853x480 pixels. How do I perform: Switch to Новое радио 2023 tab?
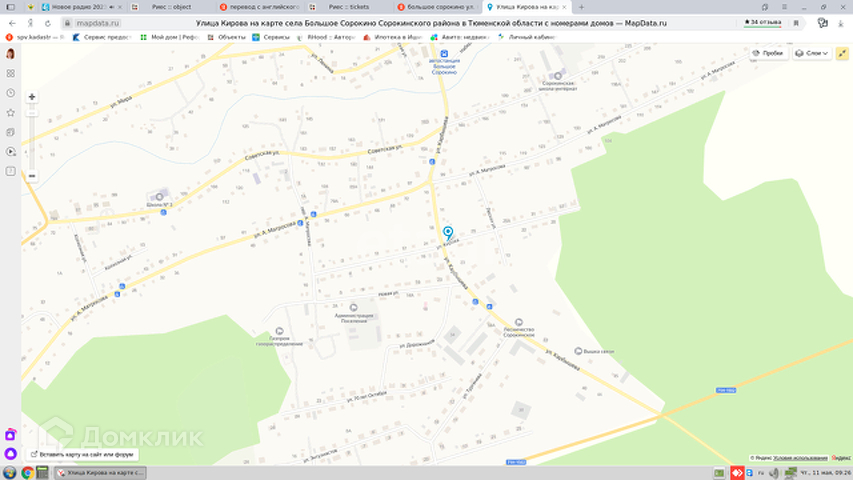[82, 7]
